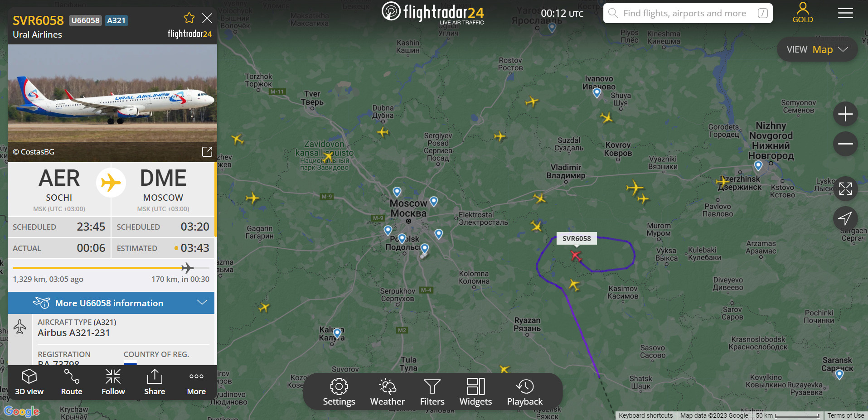Screen dimensions: 868x420
Task: Click the flight search field
Action: click(x=688, y=13)
